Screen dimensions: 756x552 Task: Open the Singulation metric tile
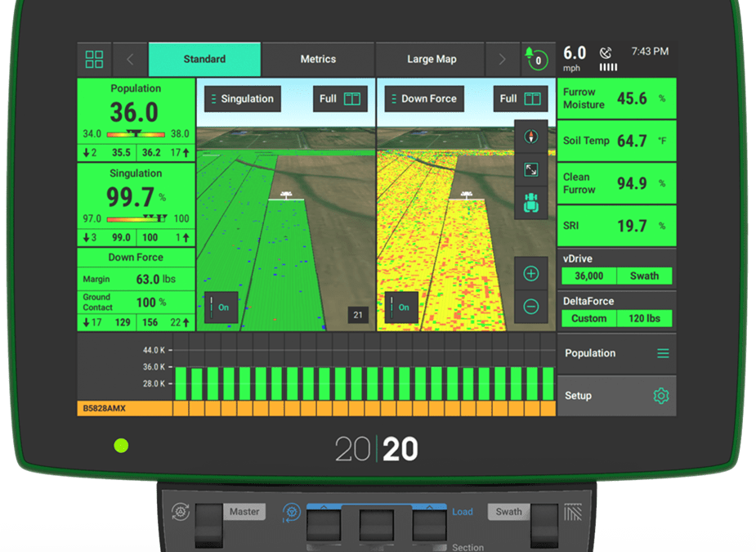coord(136,204)
